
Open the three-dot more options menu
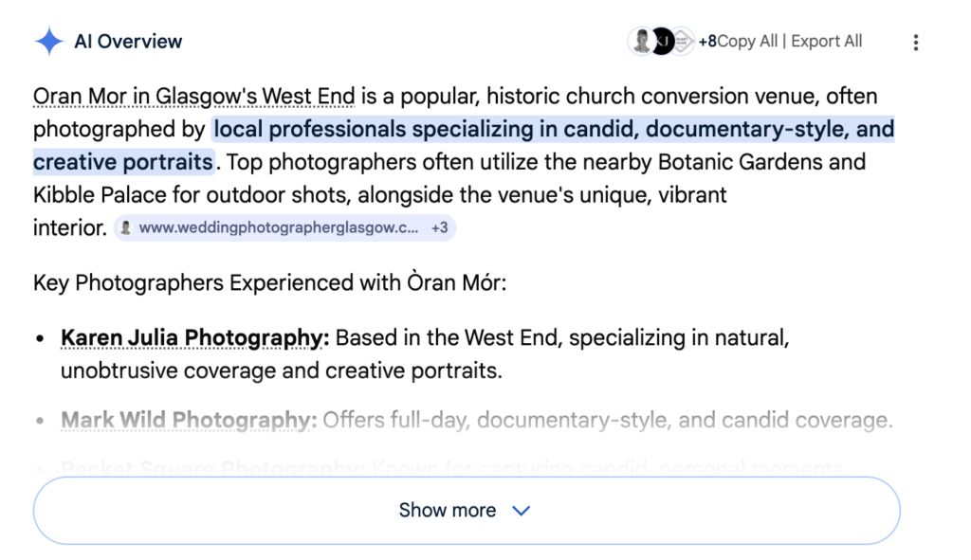(915, 42)
